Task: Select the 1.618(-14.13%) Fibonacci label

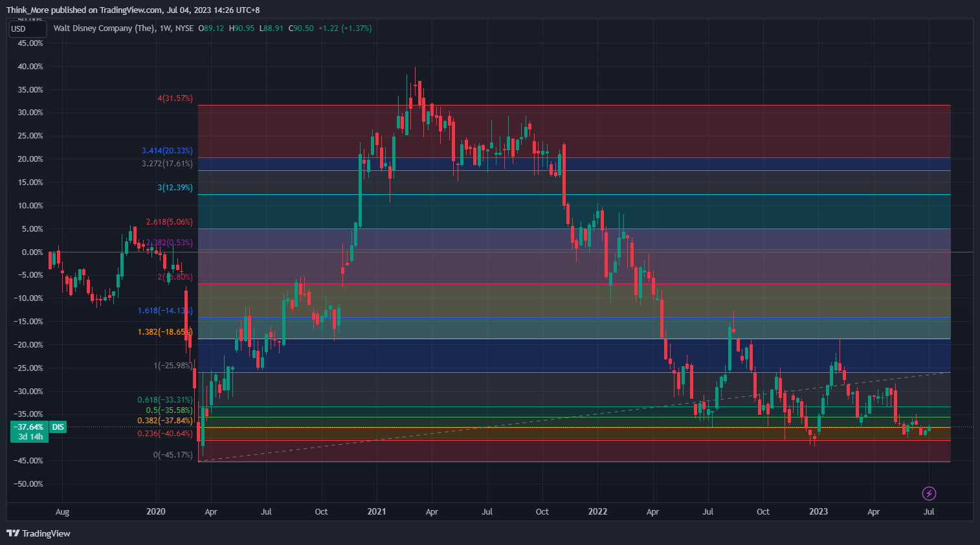Action: tap(166, 311)
